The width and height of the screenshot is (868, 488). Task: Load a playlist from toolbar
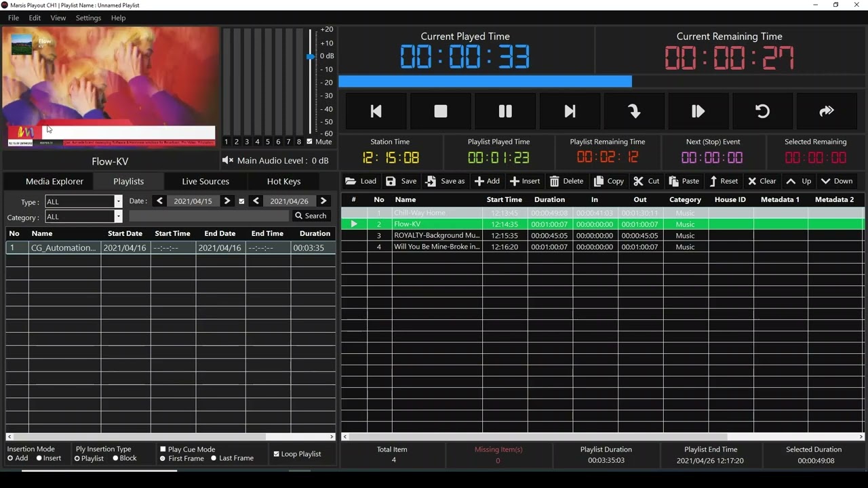click(361, 181)
